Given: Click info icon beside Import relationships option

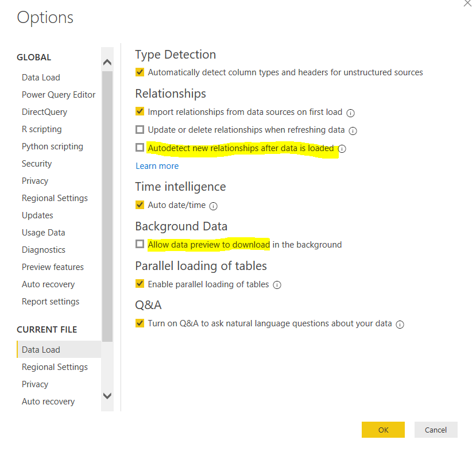Looking at the screenshot, I should point(350,113).
